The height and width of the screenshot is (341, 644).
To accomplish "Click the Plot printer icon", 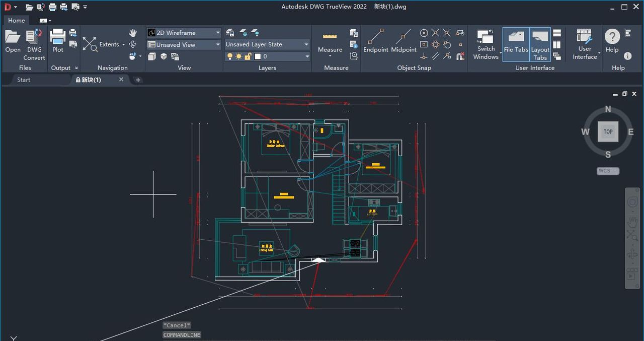I will pyautogui.click(x=58, y=40).
